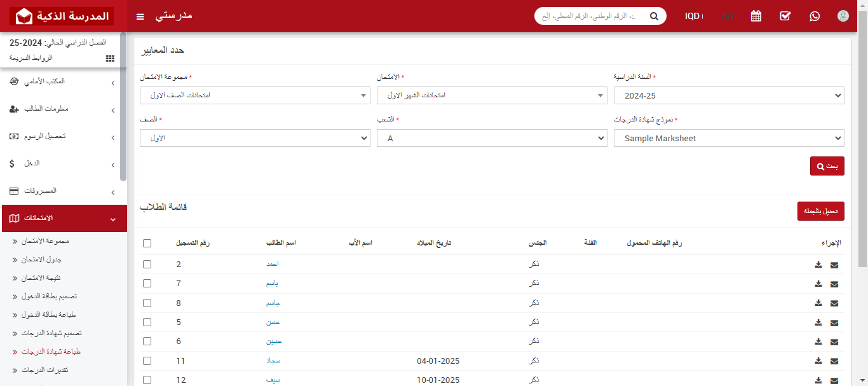The width and height of the screenshot is (868, 386).
Task: Download the marksheet for student احمد
Action: click(818, 265)
